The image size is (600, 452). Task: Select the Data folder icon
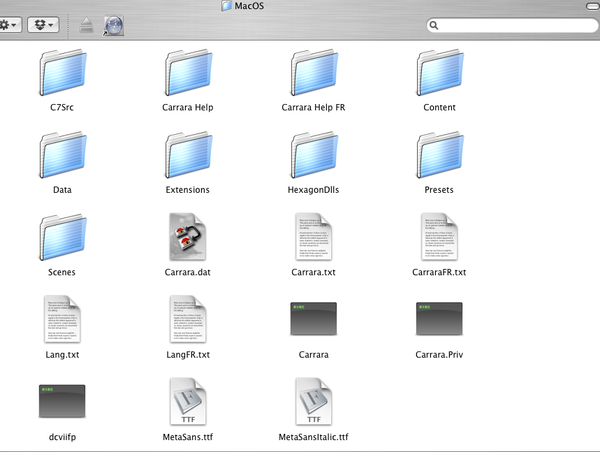[x=63, y=155]
